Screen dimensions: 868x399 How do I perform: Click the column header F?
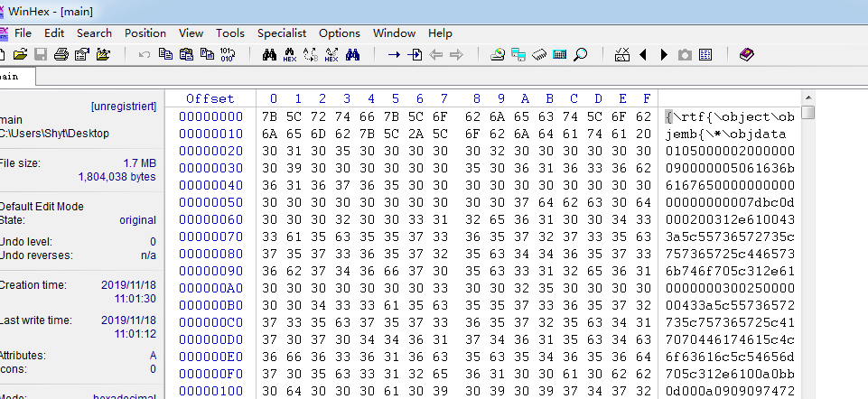(647, 98)
